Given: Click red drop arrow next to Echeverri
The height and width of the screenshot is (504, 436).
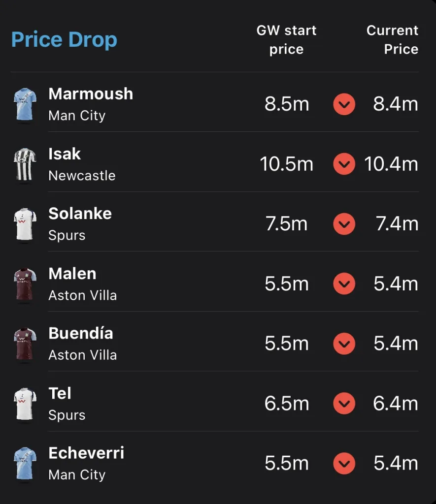Looking at the screenshot, I should click(x=344, y=464).
